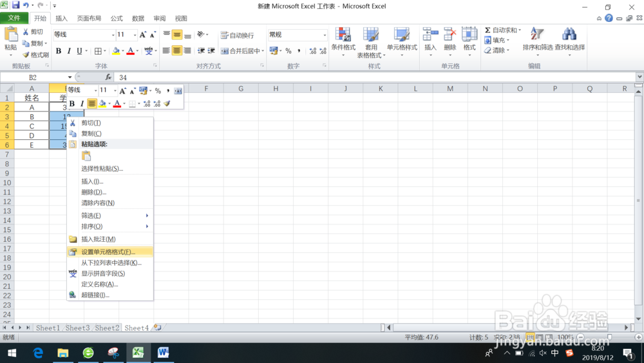The width and height of the screenshot is (644, 363).
Task: Choose Format Cells (设置单元格格式) menu item
Action: point(110,252)
